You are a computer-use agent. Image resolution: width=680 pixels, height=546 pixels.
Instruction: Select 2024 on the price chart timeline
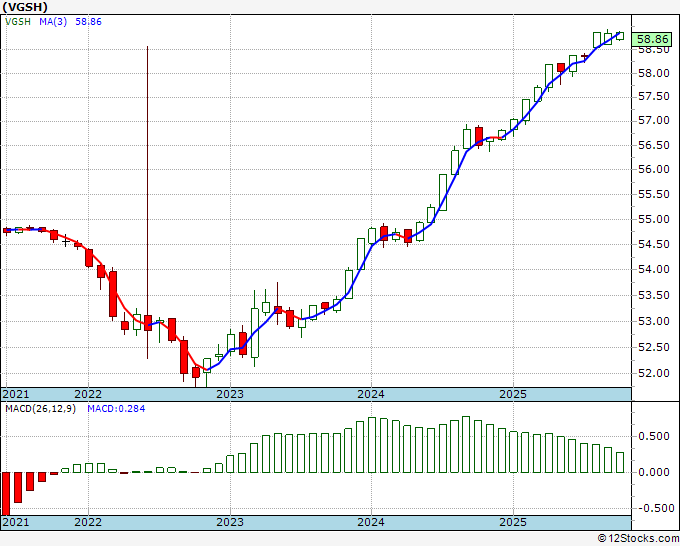coord(371,394)
